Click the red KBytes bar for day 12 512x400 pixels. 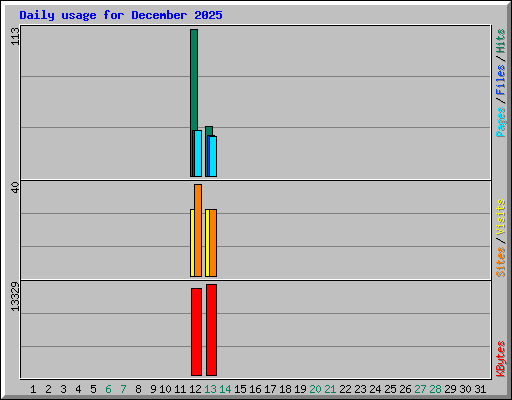pyautogui.click(x=196, y=332)
